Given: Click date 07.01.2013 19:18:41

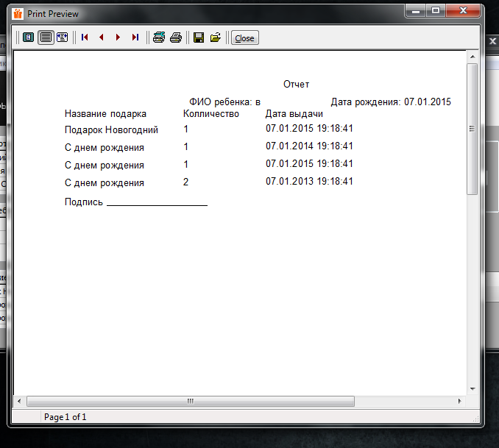Looking at the screenshot, I should click(x=309, y=182).
